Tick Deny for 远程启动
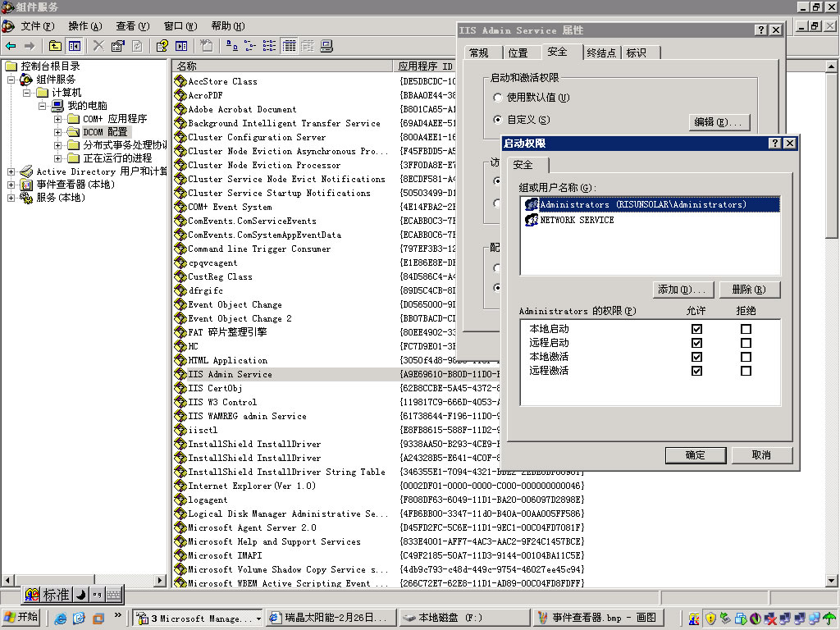 click(746, 343)
